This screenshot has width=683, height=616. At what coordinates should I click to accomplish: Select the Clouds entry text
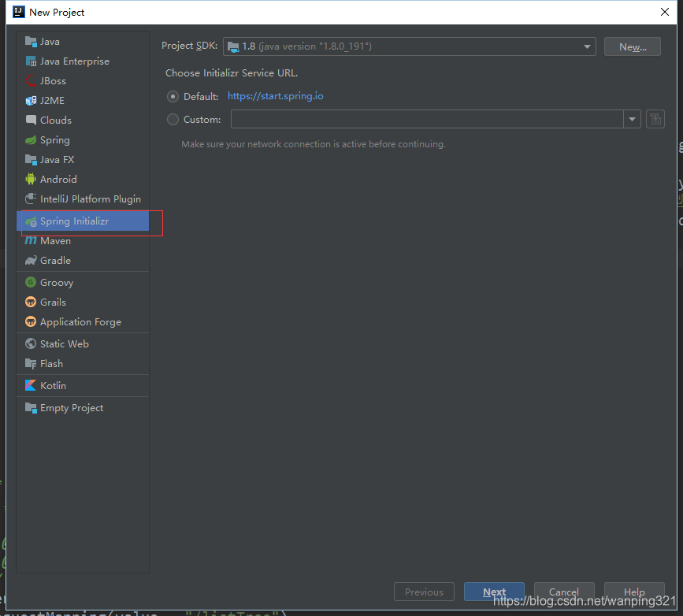[x=56, y=121]
